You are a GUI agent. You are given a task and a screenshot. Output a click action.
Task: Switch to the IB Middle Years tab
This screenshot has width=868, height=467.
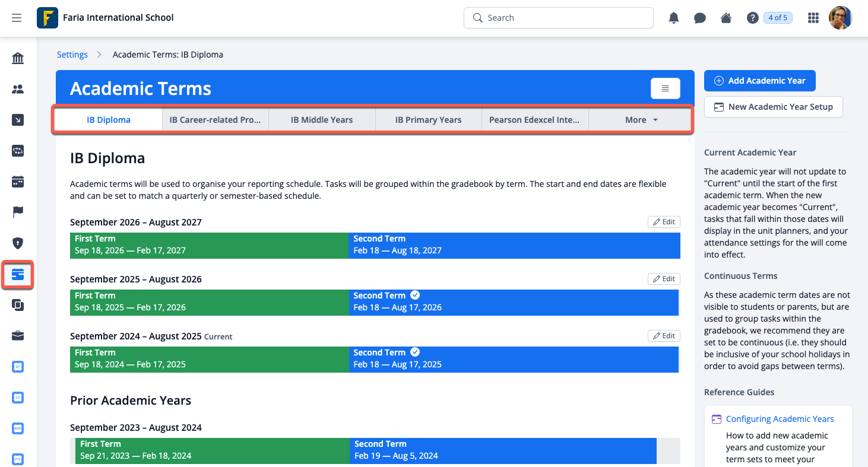pyautogui.click(x=322, y=120)
